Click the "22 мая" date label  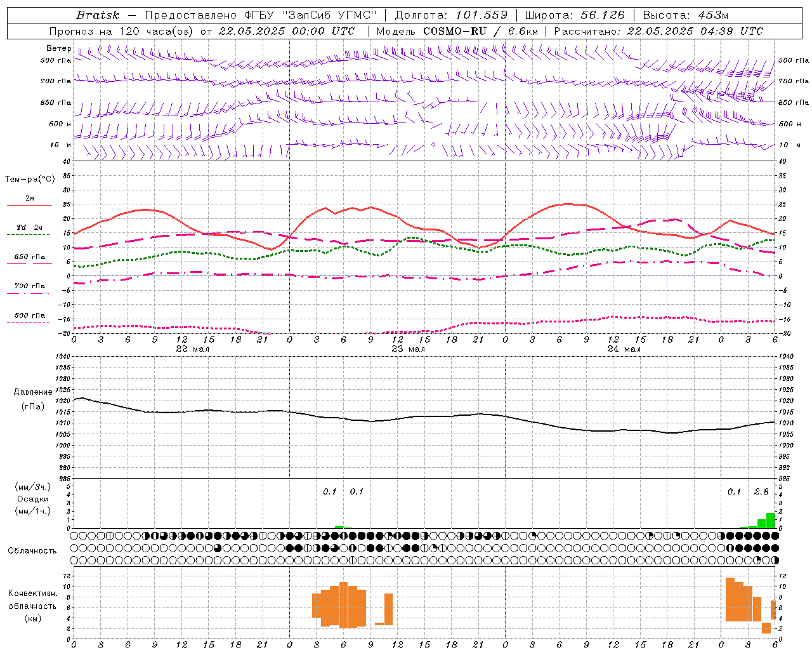[x=192, y=349]
